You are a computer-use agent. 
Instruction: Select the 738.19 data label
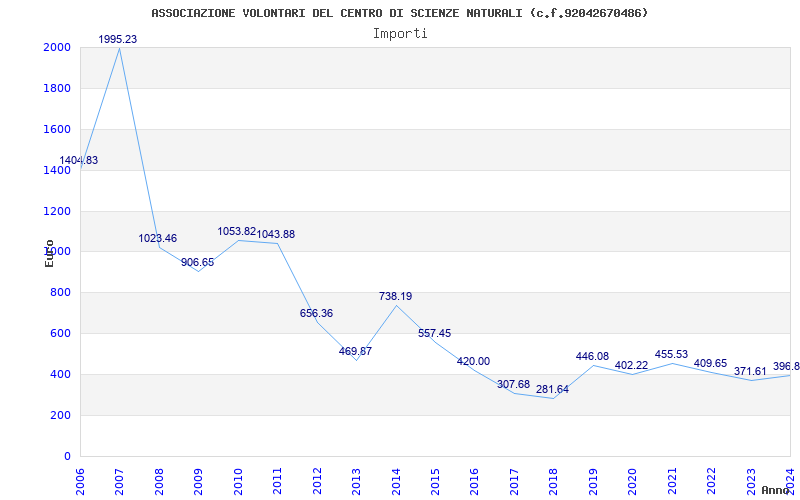point(395,296)
